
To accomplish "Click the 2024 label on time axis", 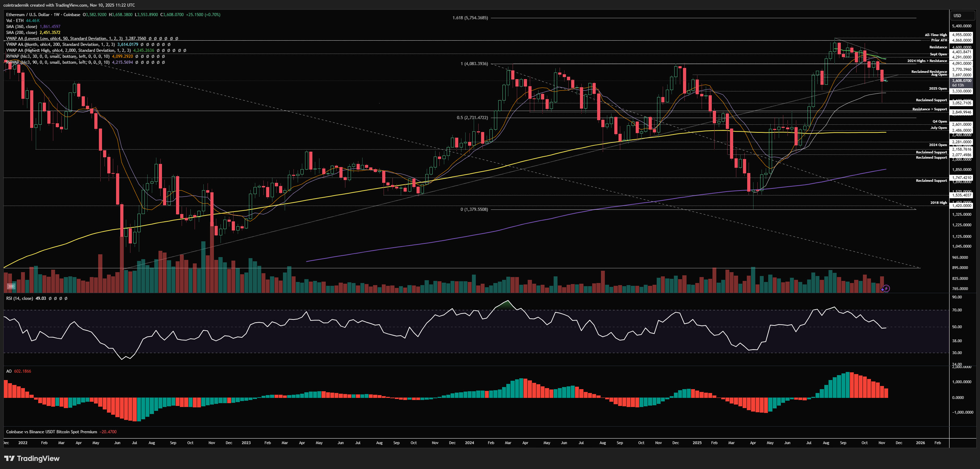I will click(x=469, y=443).
